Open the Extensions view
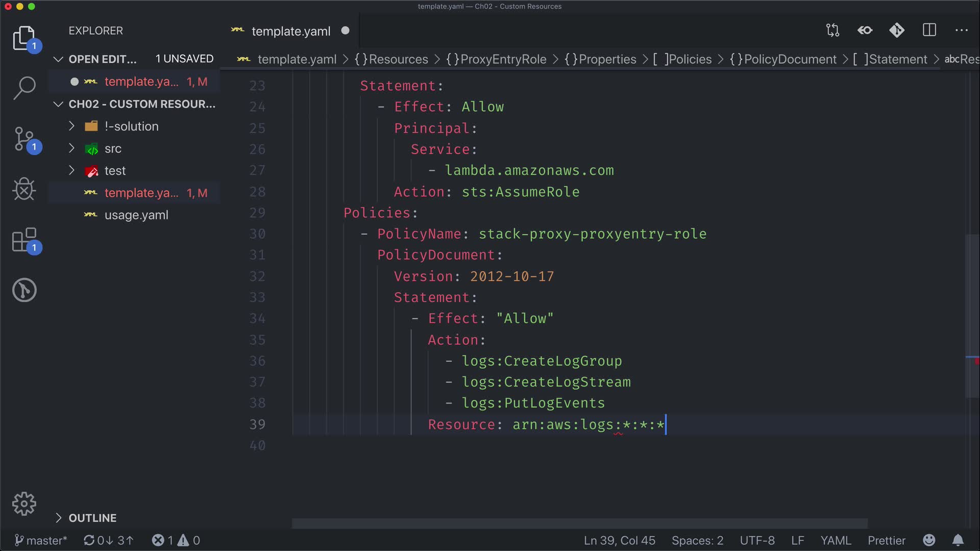Screen dimensions: 980x551 [24, 240]
